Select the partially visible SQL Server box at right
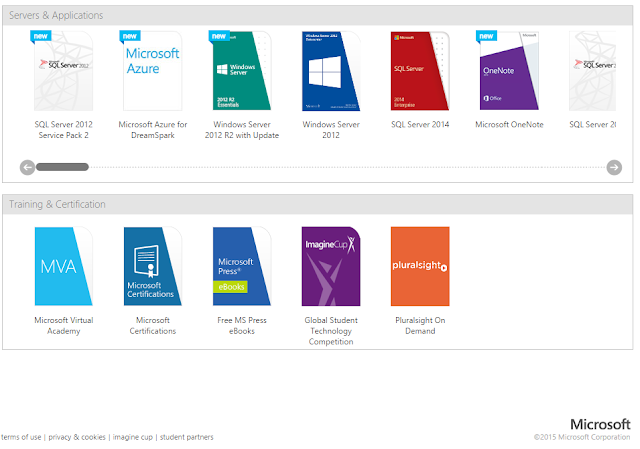640x449 pixels. [x=592, y=71]
